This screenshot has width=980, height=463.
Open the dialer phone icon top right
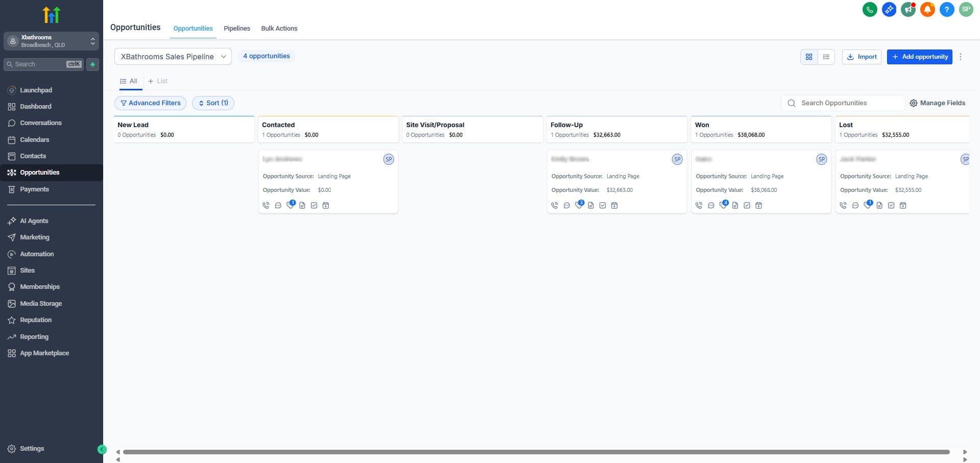(x=870, y=9)
